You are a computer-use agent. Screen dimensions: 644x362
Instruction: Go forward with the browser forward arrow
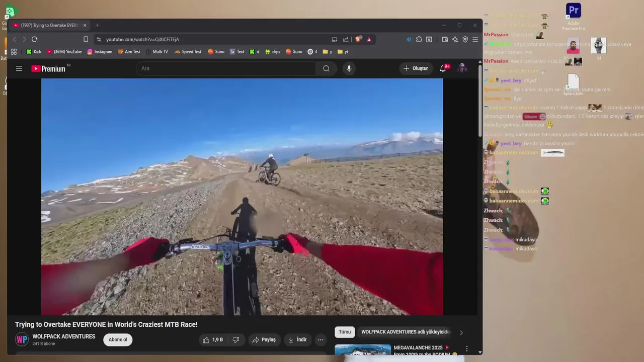coord(24,39)
